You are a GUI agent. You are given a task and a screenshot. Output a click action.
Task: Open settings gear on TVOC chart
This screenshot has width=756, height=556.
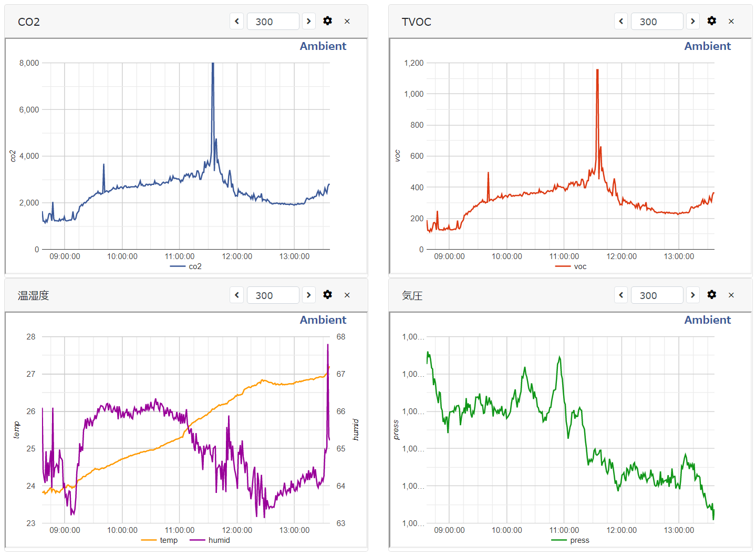(711, 21)
